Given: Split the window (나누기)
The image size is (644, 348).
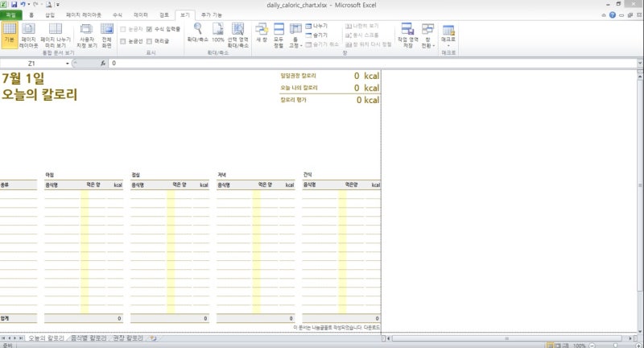Looking at the screenshot, I should 316,26.
